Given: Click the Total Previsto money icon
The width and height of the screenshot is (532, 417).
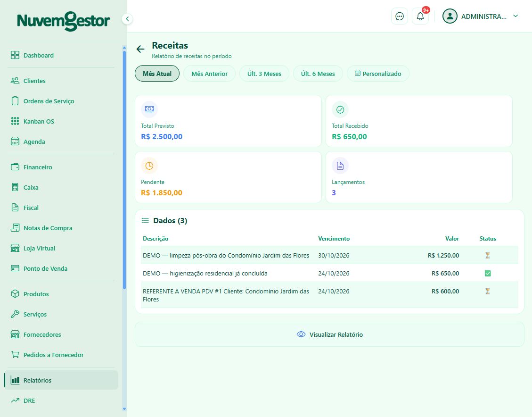Looking at the screenshot, I should point(149,109).
